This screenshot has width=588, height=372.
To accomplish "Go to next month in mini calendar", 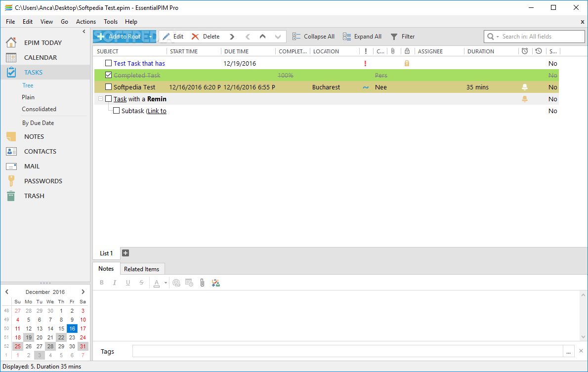I will tap(83, 292).
